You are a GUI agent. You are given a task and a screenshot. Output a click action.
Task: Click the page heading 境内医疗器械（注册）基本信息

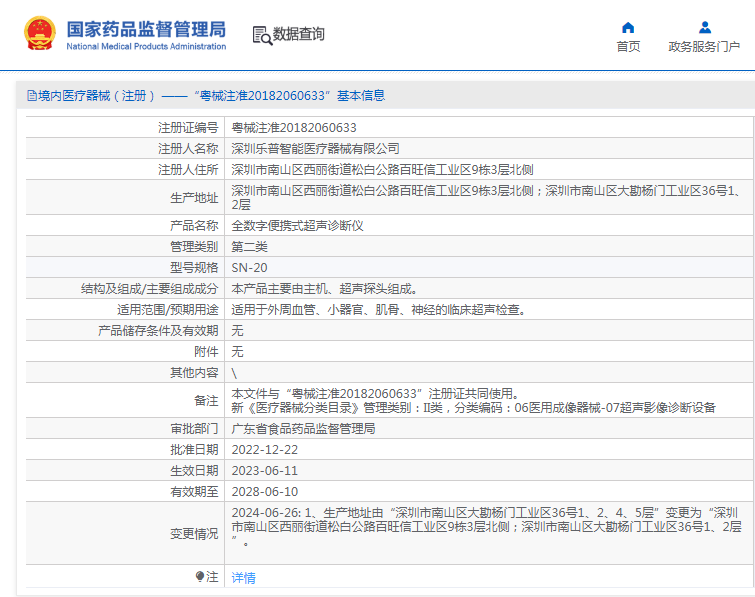(x=212, y=96)
